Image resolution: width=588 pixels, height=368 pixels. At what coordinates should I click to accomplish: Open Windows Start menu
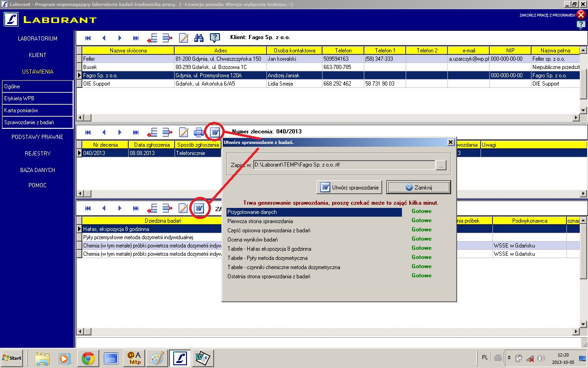[x=12, y=358]
